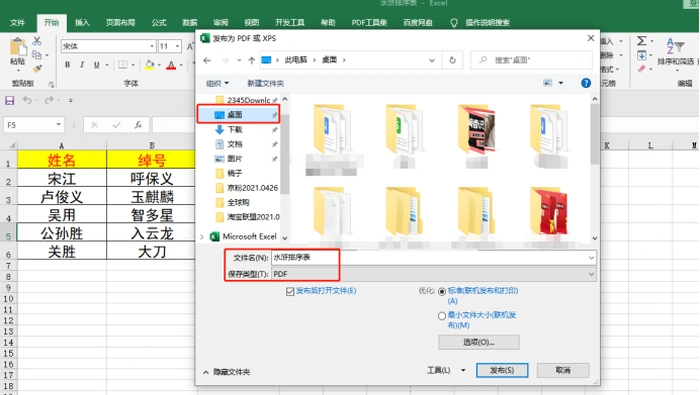The image size is (700, 395).
Task: Open the font size dropdown
Action: (x=177, y=46)
